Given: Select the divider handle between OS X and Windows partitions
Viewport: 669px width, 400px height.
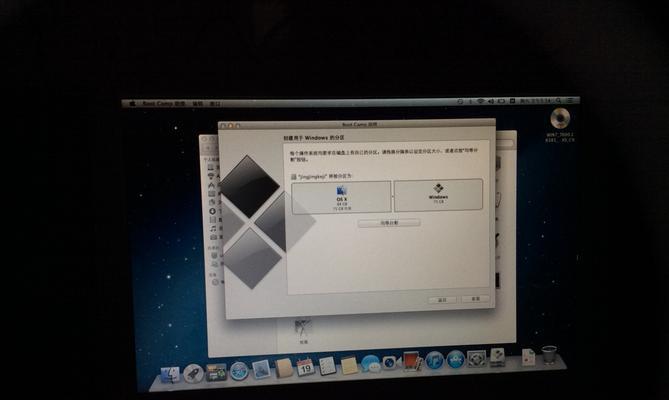Looking at the screenshot, I should (x=392, y=197).
